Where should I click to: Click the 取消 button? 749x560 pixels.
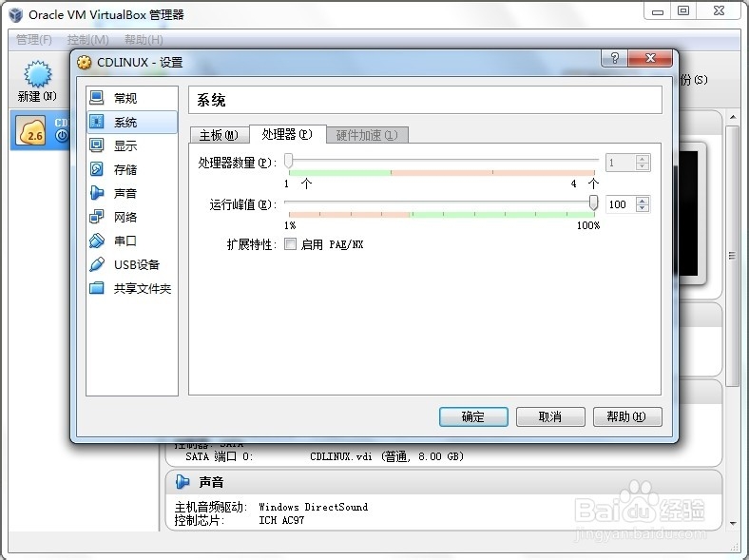550,416
